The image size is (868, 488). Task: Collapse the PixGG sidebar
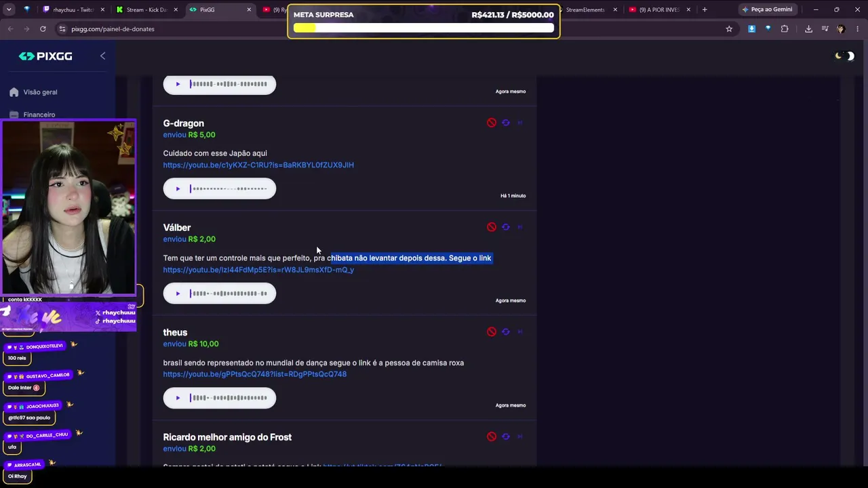(103, 56)
